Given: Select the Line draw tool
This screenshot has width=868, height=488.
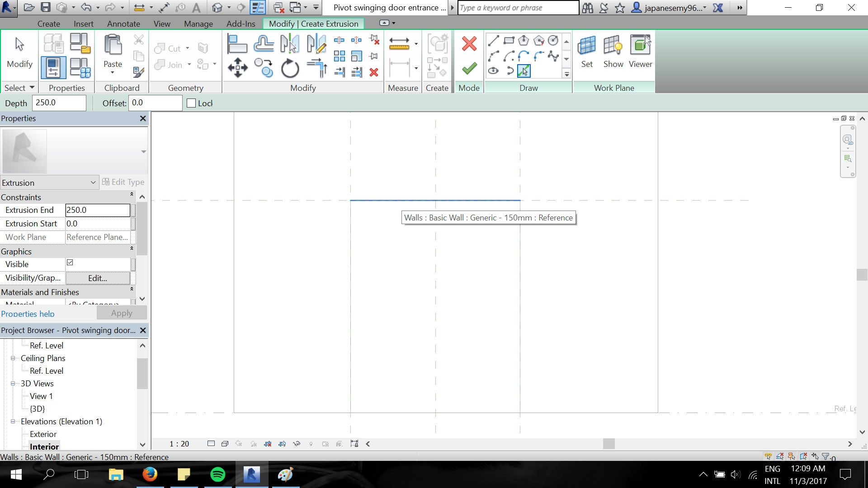Looking at the screenshot, I should tap(493, 41).
